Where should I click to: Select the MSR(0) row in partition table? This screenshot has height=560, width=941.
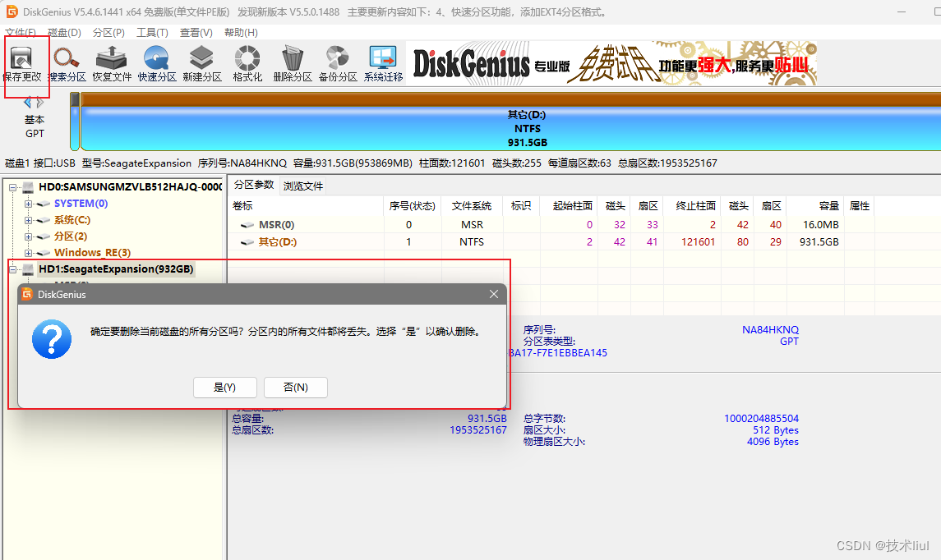coord(551,225)
